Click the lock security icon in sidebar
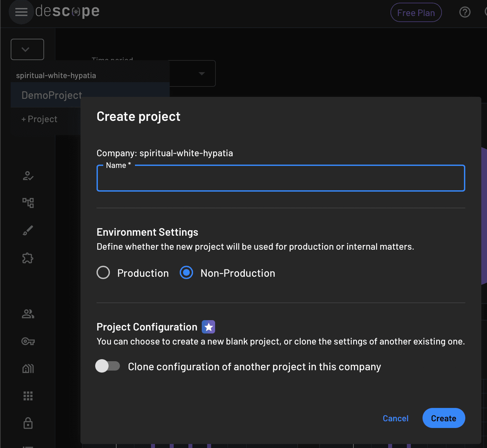 click(28, 423)
